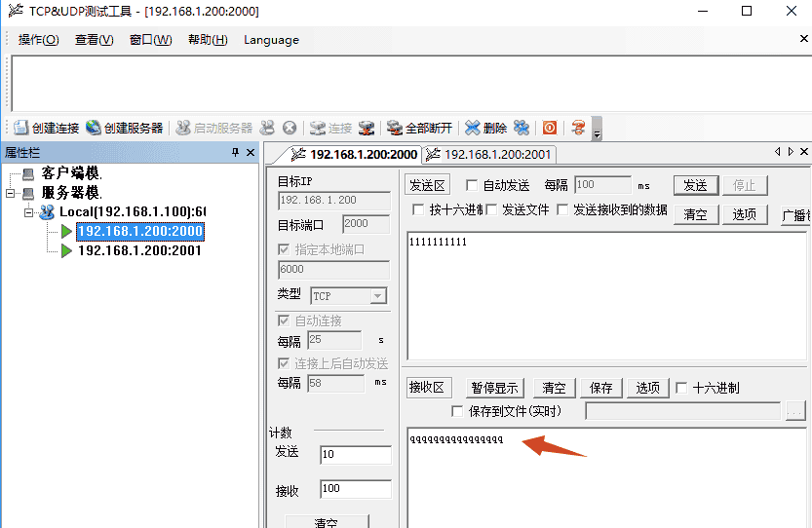The height and width of the screenshot is (528, 812).
Task: Collapse the Local[192.168.1.100] tree node
Action: pos(29,211)
